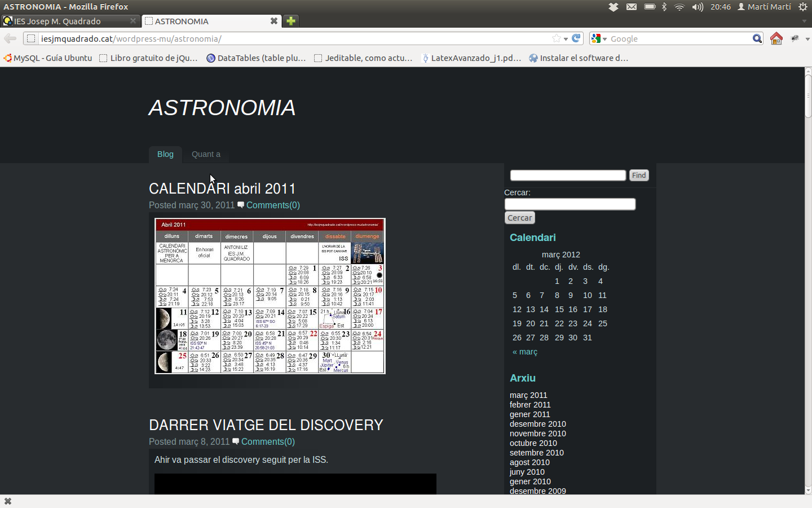
Task: Open the list all tabs dropdown
Action: pyautogui.click(x=804, y=21)
